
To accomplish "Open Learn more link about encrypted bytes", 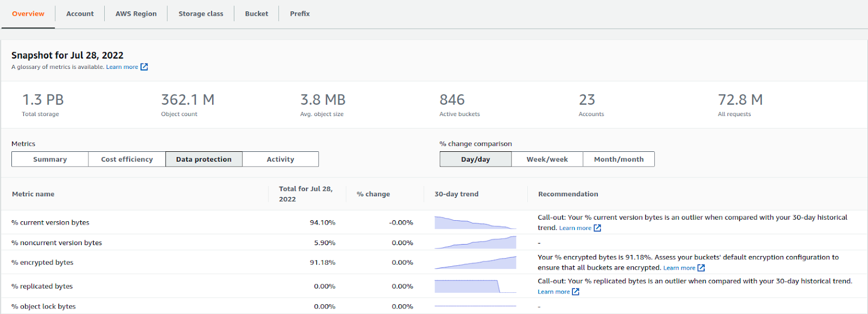I will [x=679, y=268].
